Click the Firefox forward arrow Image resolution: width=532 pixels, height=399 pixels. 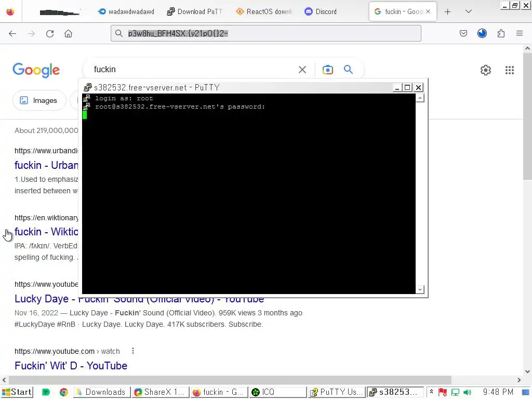pos(31,34)
